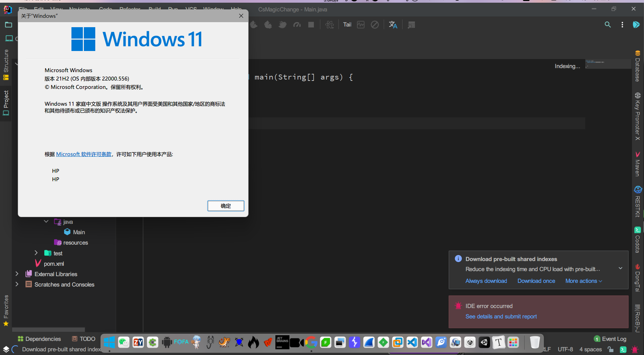Viewport: 644px width, 355px height.
Task: Open the Database tool window
Action: [x=638, y=66]
